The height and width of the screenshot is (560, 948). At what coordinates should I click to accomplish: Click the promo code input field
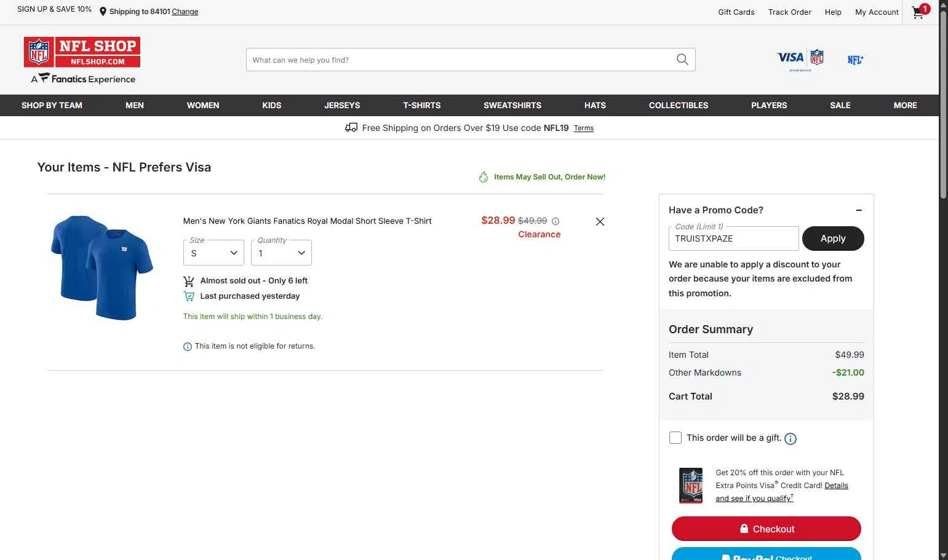733,239
